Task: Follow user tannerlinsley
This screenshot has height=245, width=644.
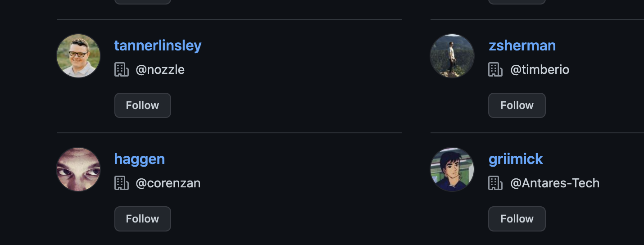Action: 143,105
